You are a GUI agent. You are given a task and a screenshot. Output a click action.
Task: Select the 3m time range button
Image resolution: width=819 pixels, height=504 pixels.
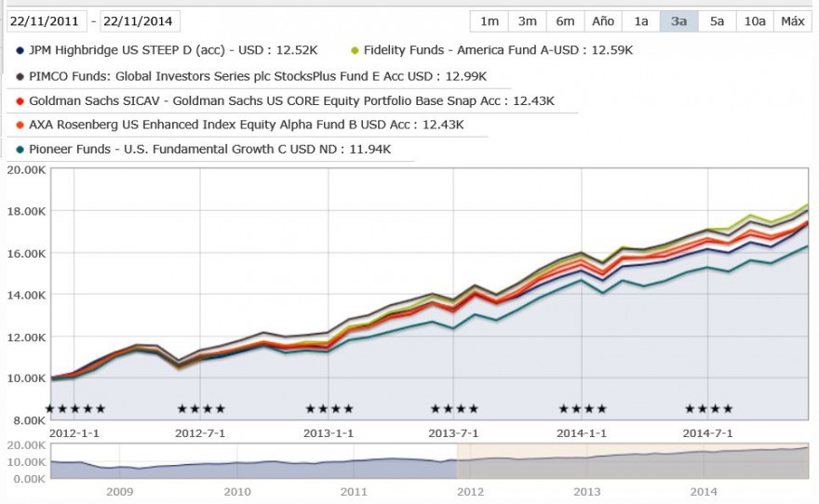(527, 21)
